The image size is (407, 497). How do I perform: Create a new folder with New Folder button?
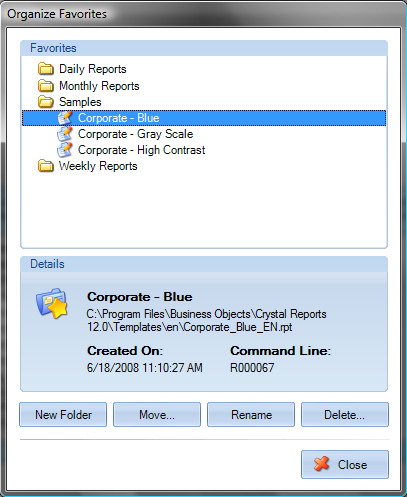pyautogui.click(x=63, y=415)
